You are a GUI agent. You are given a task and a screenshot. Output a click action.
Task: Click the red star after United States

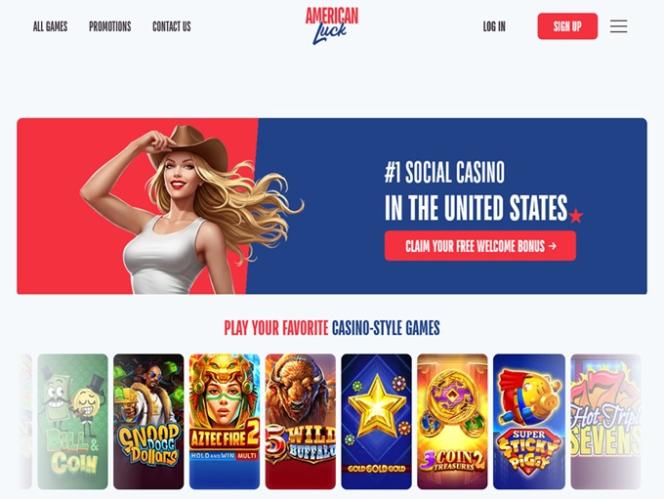pos(575,216)
